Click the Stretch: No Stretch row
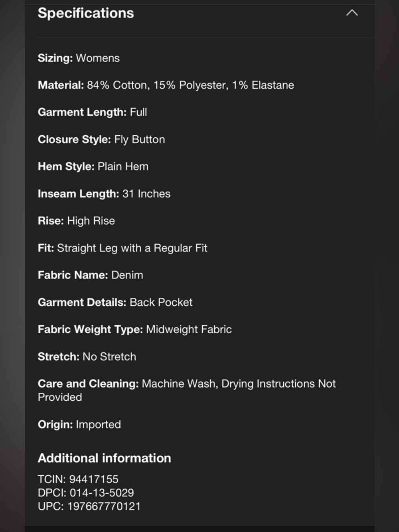Screen dimensions: 399x532 tap(87, 357)
